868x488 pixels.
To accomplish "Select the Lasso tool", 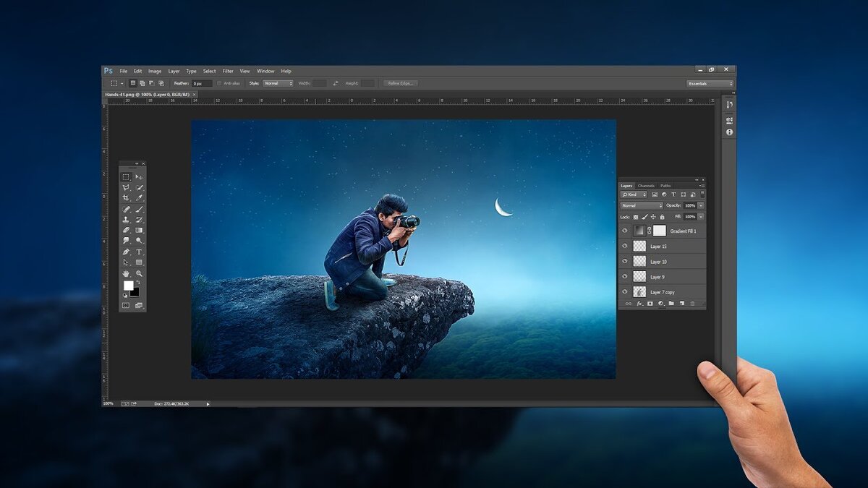I will click(126, 187).
